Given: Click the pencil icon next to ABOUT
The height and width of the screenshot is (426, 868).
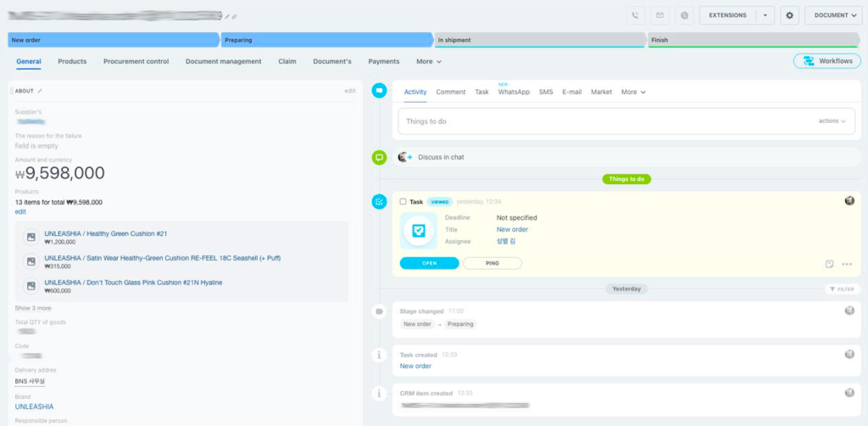Looking at the screenshot, I should tap(40, 91).
